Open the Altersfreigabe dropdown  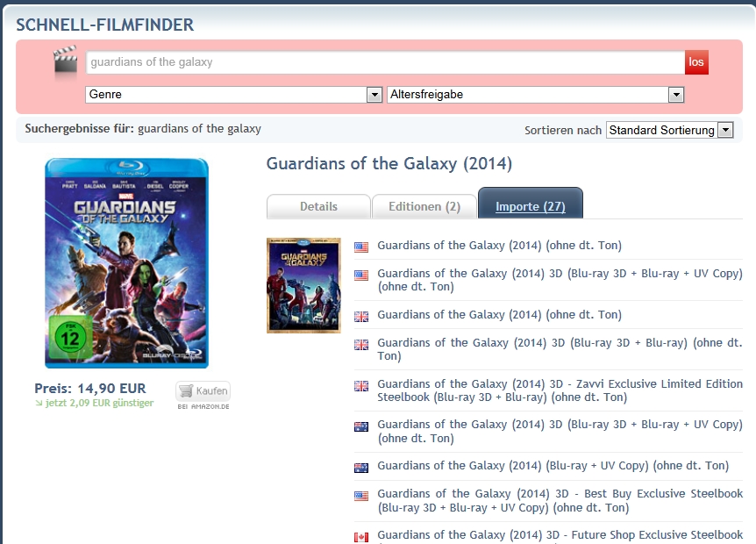click(x=535, y=95)
